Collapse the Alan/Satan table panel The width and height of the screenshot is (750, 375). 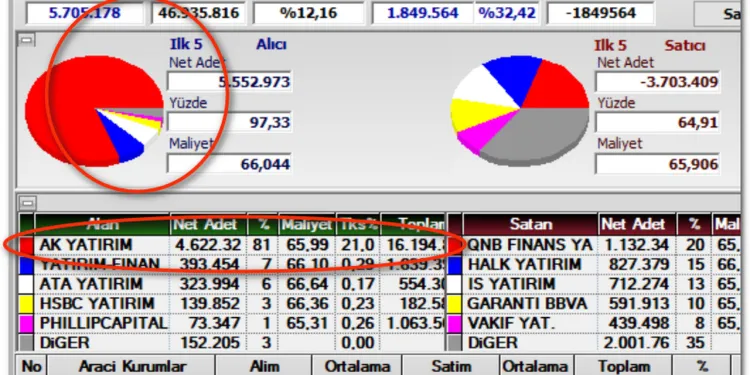coord(28,203)
